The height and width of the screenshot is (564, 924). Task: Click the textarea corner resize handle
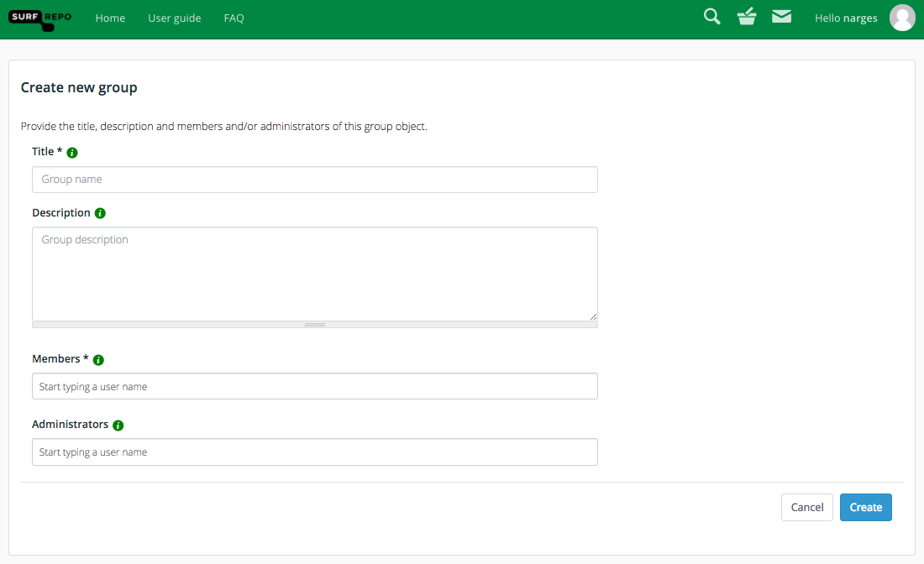click(593, 316)
